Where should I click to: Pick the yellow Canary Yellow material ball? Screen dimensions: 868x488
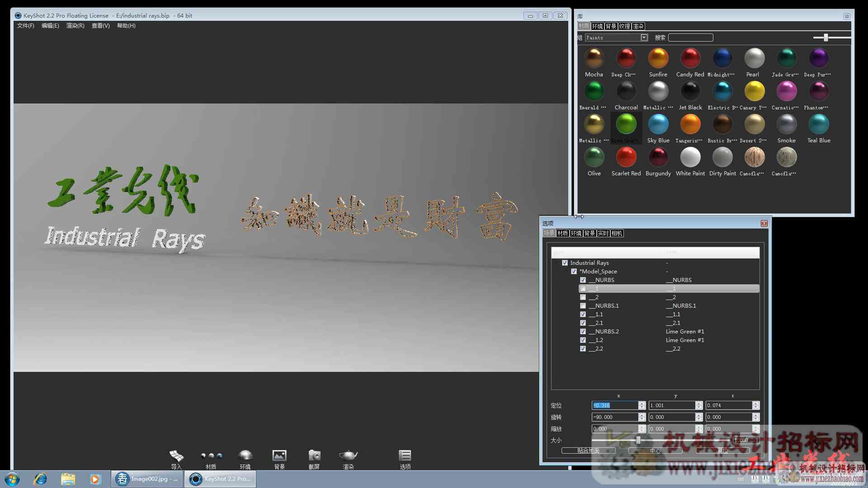(x=755, y=91)
